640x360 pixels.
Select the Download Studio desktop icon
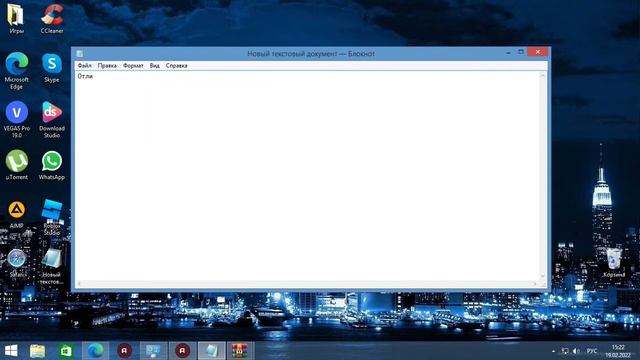[52, 120]
